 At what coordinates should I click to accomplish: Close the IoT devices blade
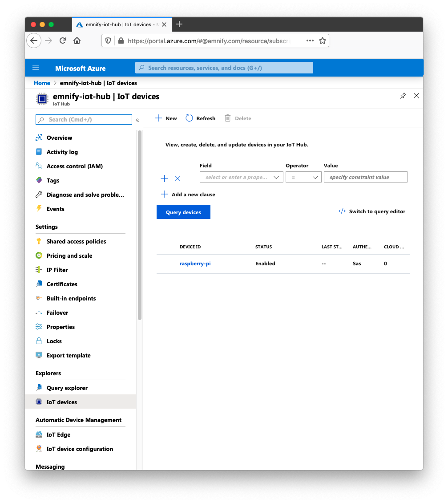click(416, 96)
